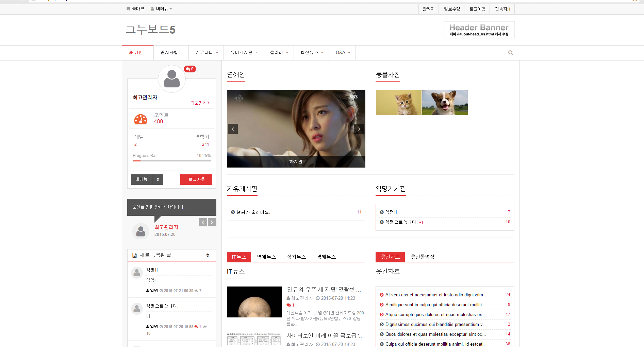Open Quos dolores et quas molestias post
The image size is (644, 347).
coord(435,334)
